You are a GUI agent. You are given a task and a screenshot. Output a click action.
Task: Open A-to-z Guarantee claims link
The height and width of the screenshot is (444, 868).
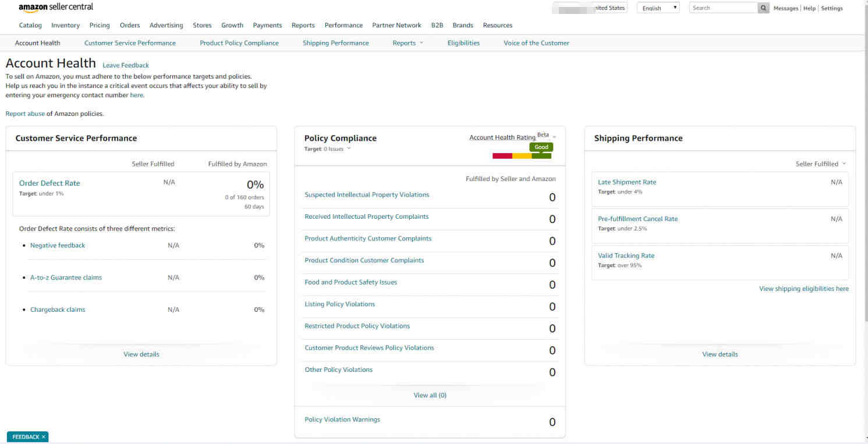[66, 278]
